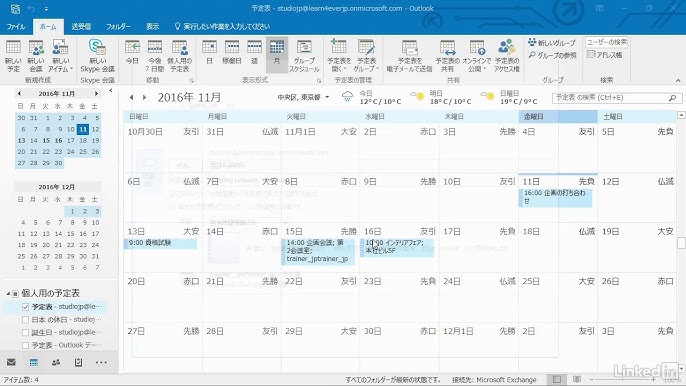Image resolution: width=686 pixels, height=386 pixels.
Task: Open the 10:00 インテリアフェア event
Action: coord(397,247)
